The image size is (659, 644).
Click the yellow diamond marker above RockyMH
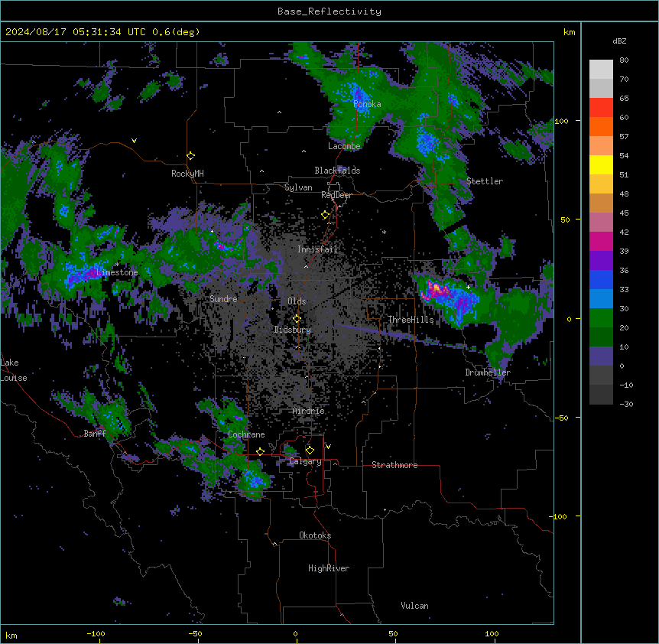point(191,156)
